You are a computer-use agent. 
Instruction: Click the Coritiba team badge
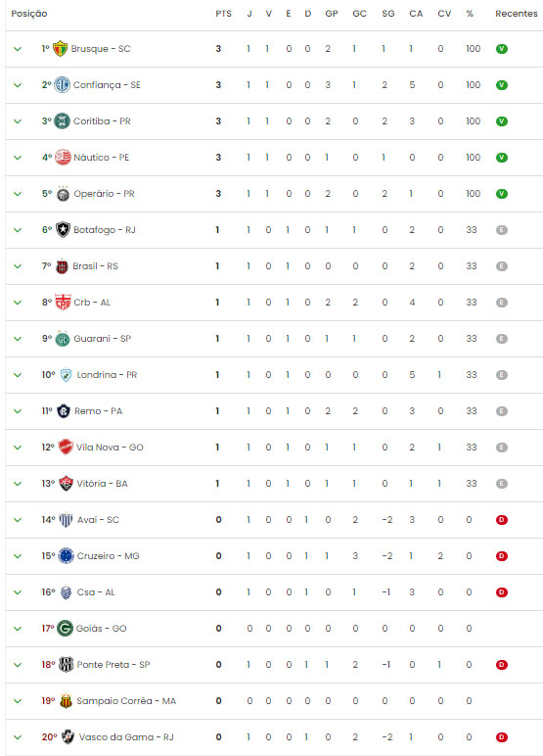coord(62,121)
